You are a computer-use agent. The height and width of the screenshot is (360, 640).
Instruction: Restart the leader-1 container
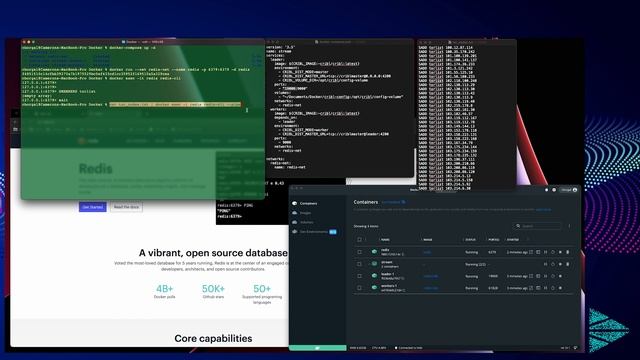(x=553, y=276)
